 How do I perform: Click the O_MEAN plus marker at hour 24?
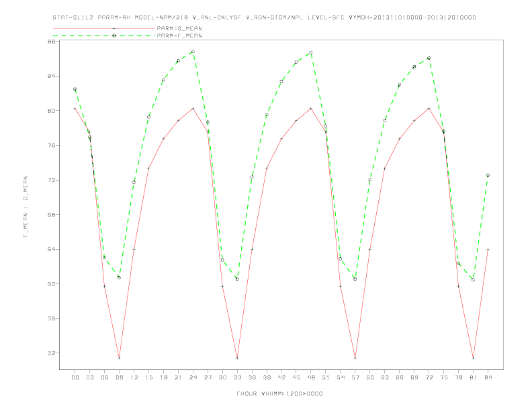[x=193, y=109]
